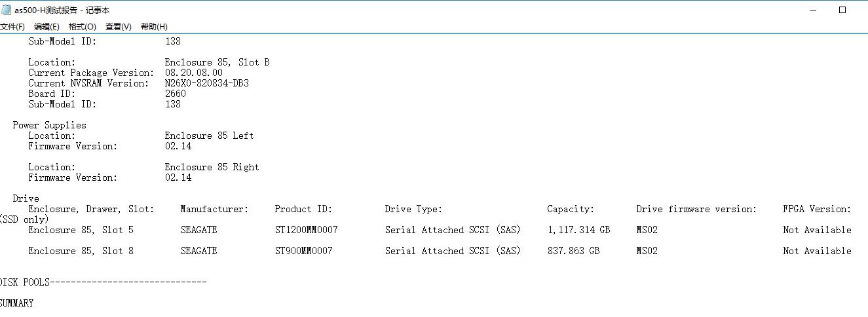The height and width of the screenshot is (317, 868).
Task: Open the 格式(O) menu
Action: coord(83,27)
